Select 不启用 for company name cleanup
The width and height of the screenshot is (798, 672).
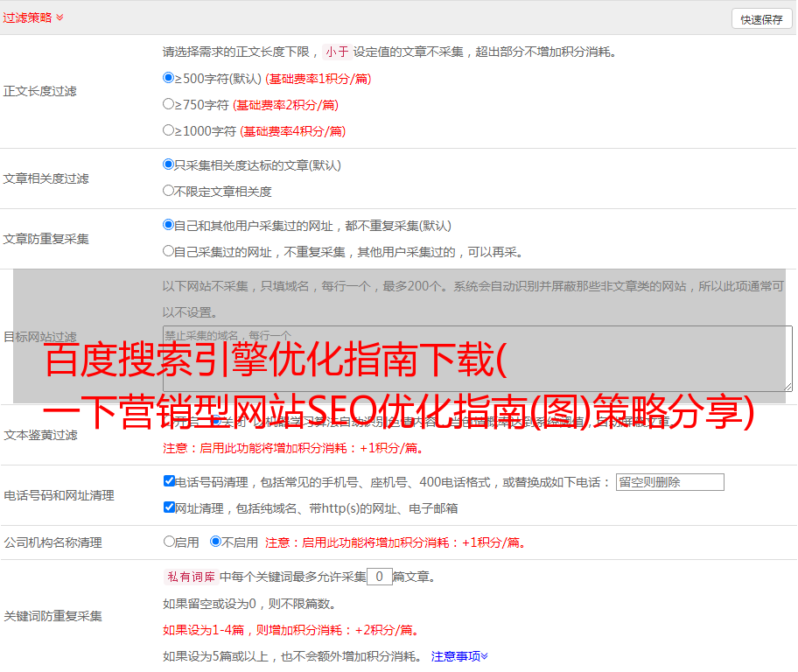coord(215,542)
